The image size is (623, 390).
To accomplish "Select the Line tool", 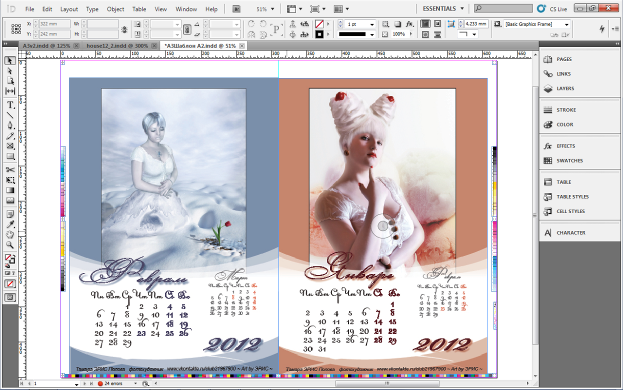I will 10,115.
